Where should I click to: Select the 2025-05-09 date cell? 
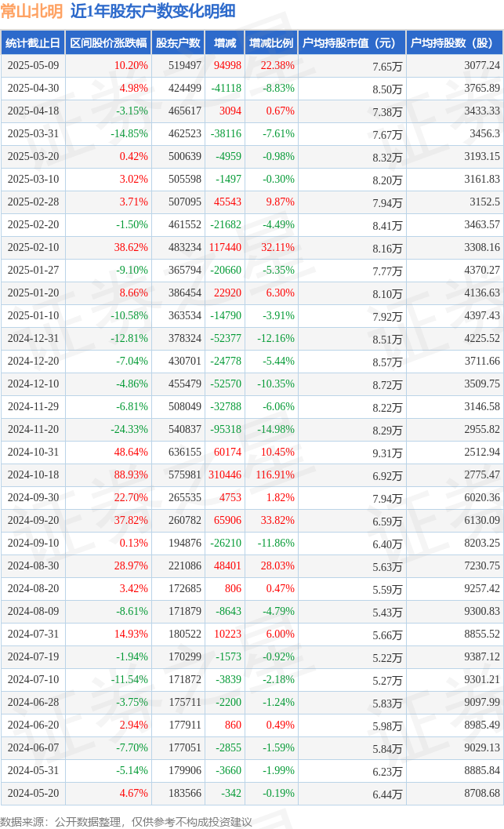[x=33, y=66]
